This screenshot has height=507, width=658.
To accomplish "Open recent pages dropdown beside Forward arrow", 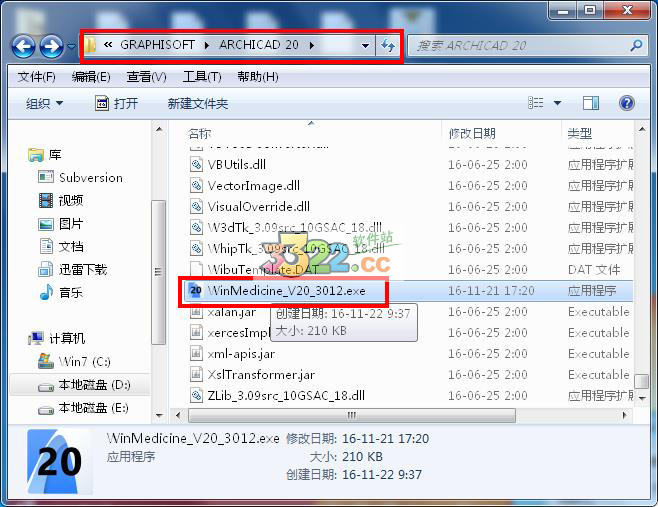I will (71, 46).
